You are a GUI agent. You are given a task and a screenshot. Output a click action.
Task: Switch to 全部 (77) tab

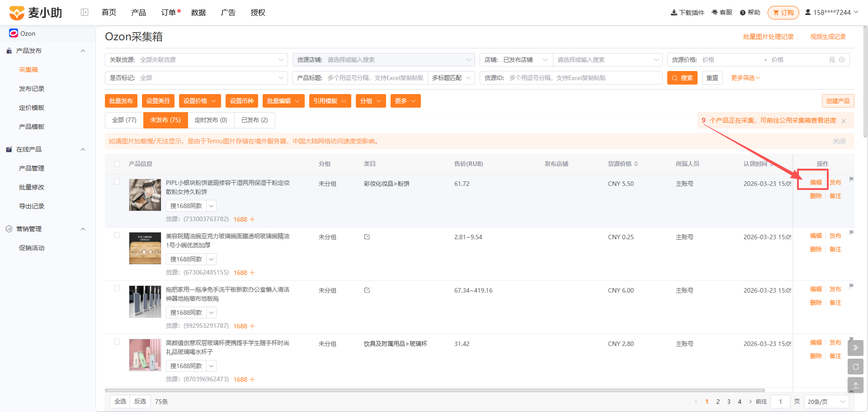click(x=124, y=120)
